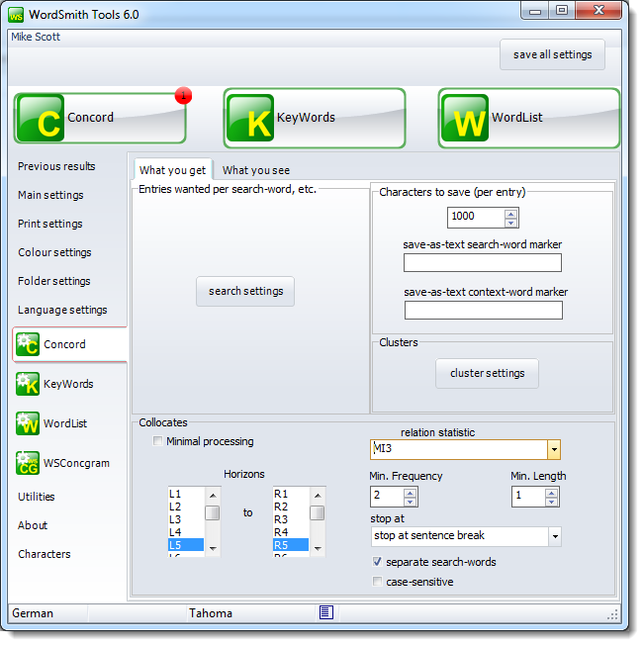Click the green Concord C icon

click(x=41, y=119)
